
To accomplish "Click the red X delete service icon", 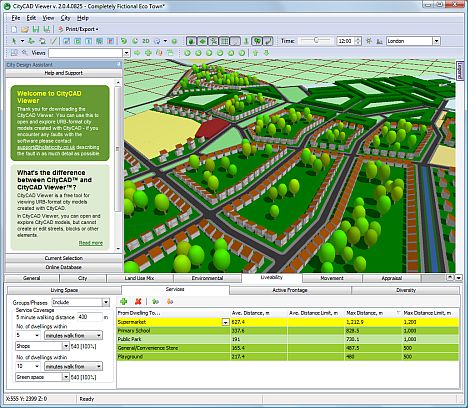I will pyautogui.click(x=138, y=301).
